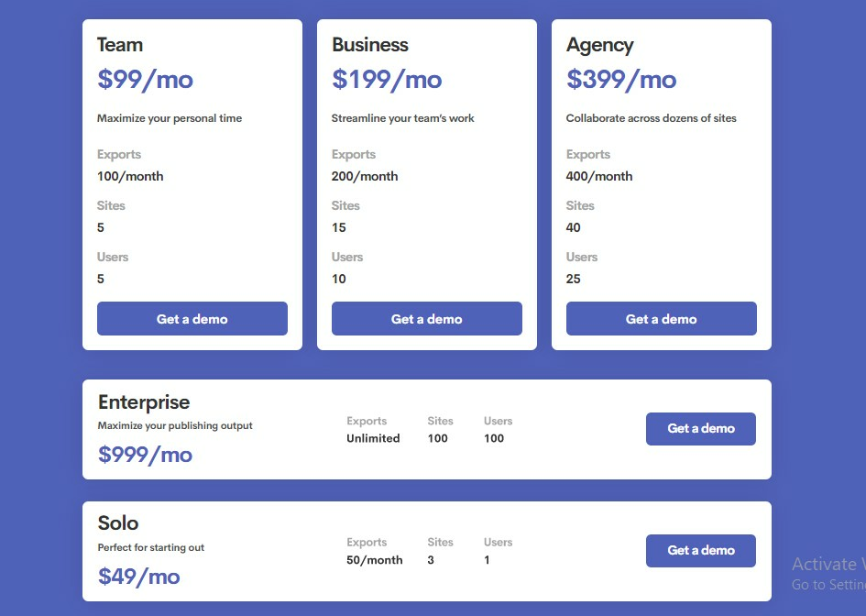Click the $49/mo Solo price
Viewport: 866px width, 616px height.
[x=138, y=576]
